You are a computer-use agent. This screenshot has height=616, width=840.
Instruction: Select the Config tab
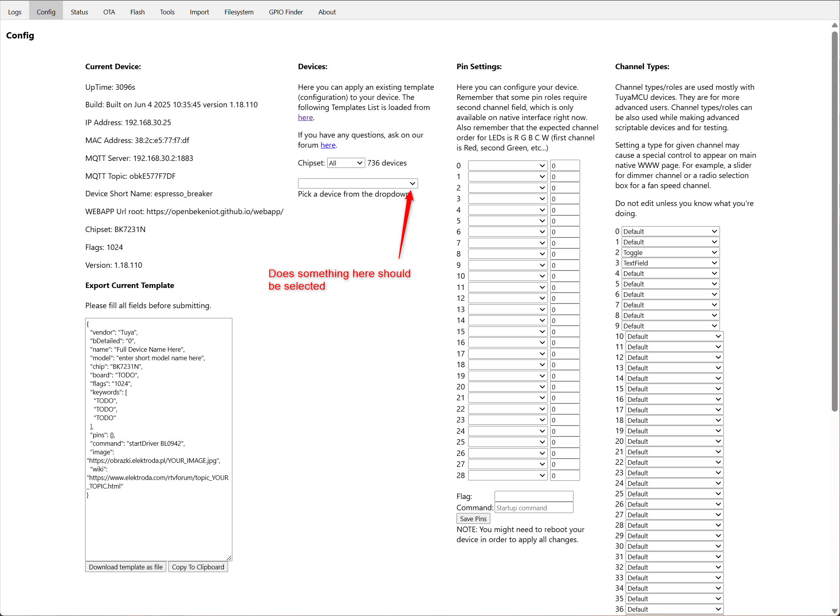(46, 12)
